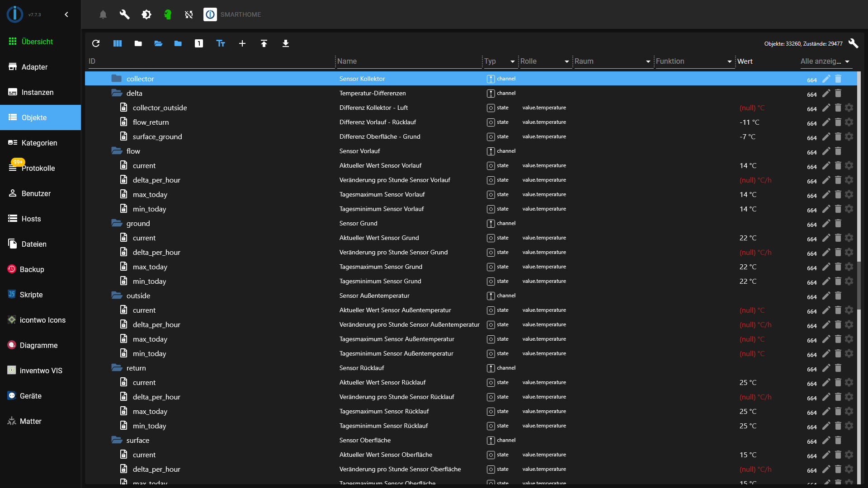Click the upload objects arrow icon
Screen dimensions: 868x488
(264, 43)
